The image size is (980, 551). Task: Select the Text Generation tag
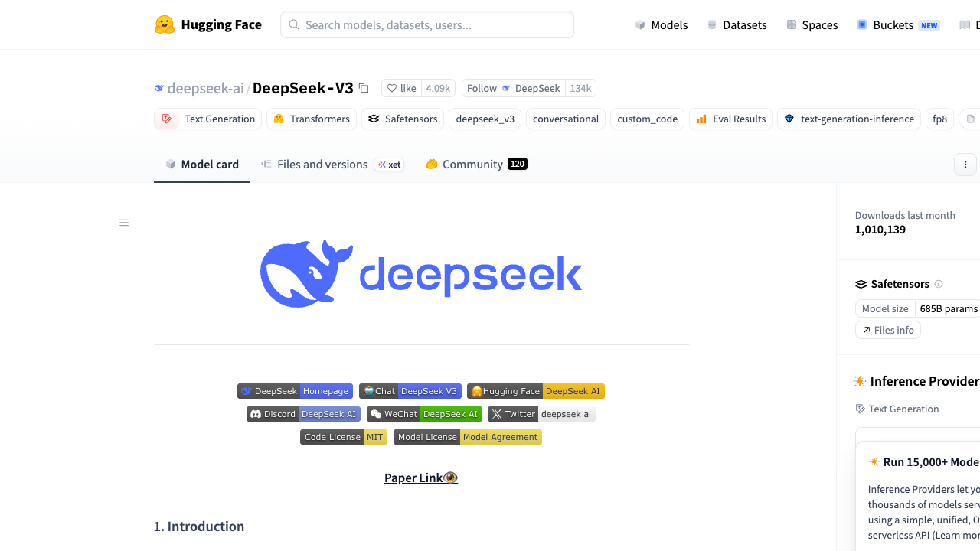[x=208, y=119]
